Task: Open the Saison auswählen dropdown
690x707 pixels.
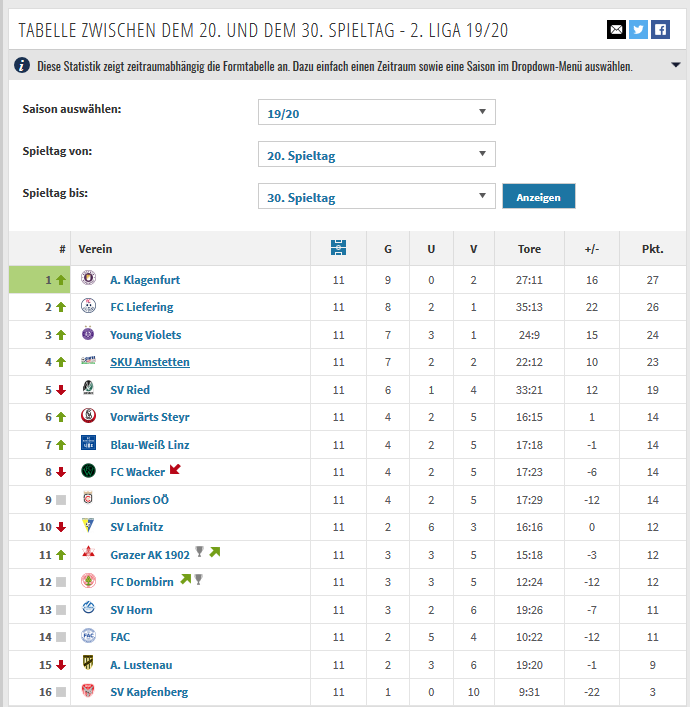Action: (x=377, y=112)
